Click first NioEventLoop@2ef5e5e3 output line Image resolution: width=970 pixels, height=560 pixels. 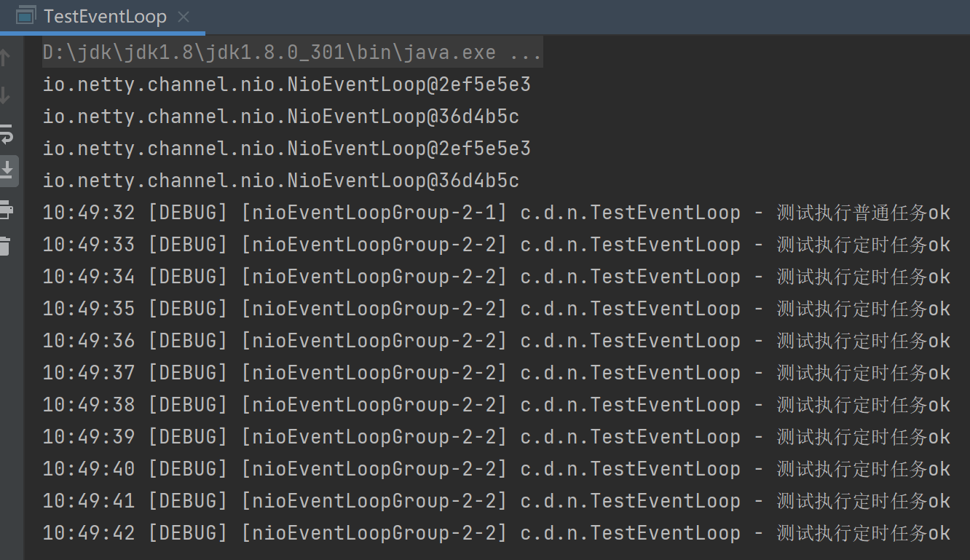coord(286,85)
